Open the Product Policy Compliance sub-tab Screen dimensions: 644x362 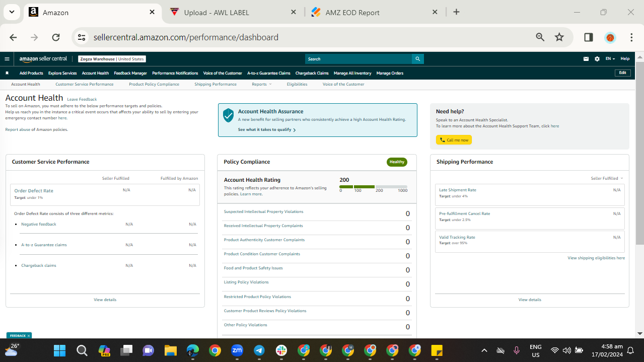pyautogui.click(x=154, y=84)
